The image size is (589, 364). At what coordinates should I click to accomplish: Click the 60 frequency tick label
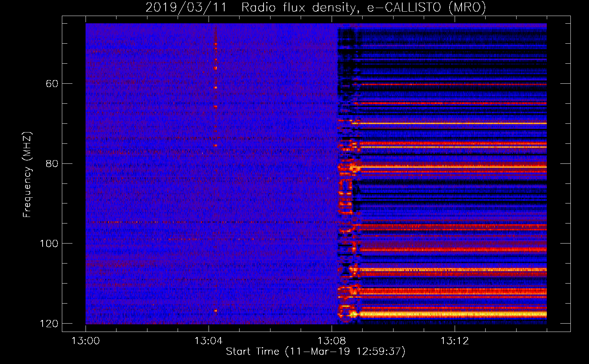52,84
